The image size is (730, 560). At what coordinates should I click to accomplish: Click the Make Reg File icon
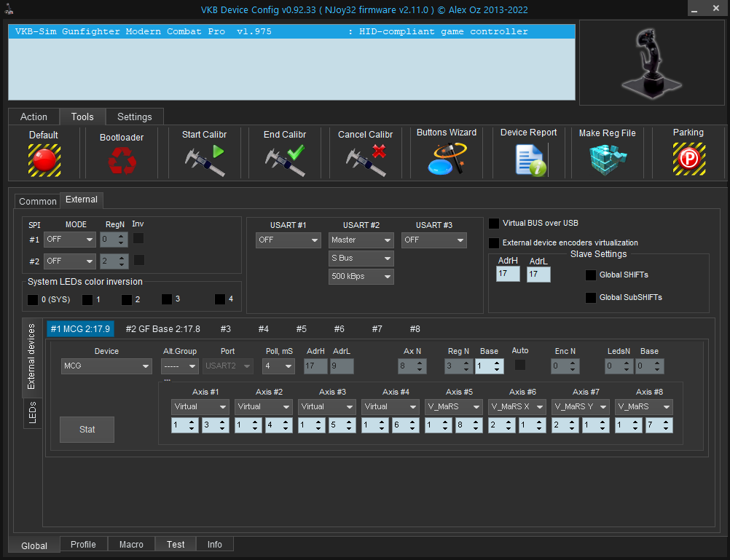point(607,159)
